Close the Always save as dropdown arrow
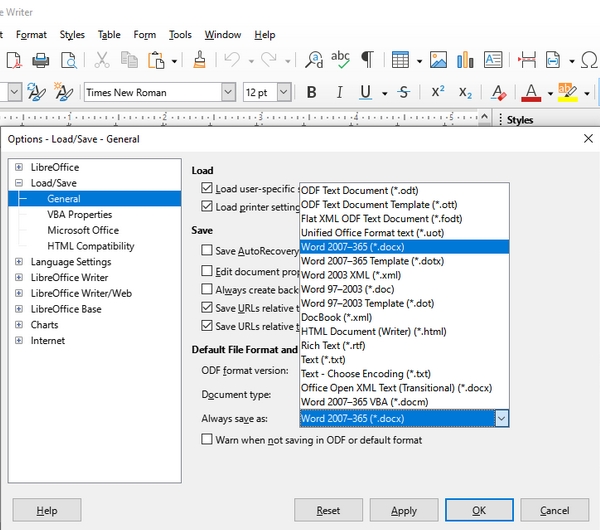 pos(502,418)
